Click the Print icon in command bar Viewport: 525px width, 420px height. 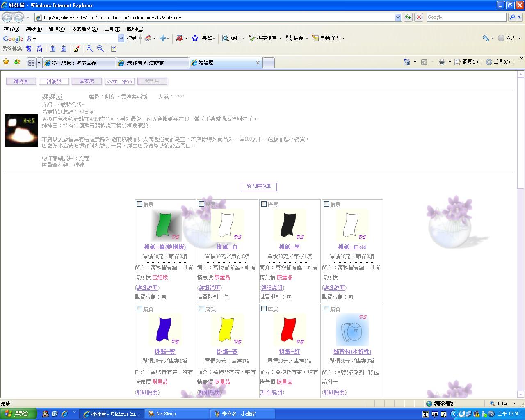pos(442,62)
